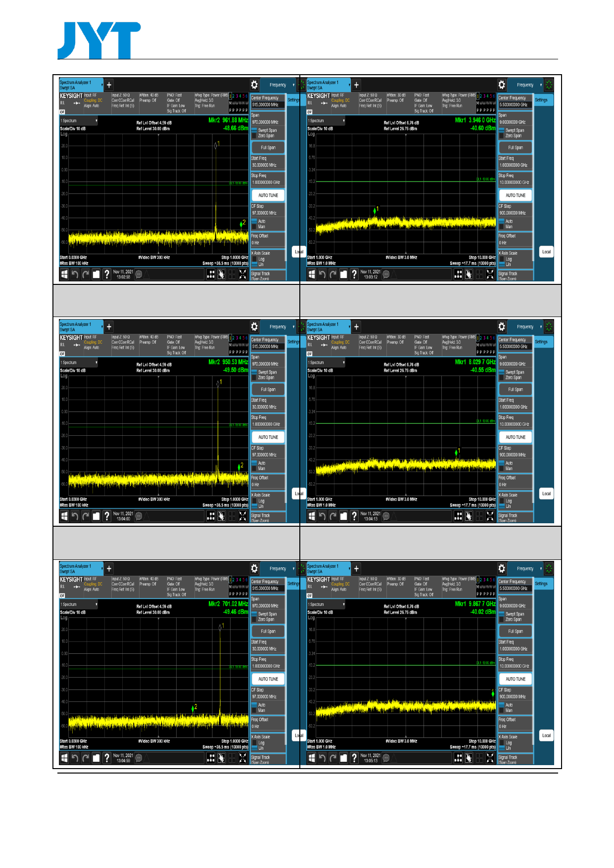Click Freq Offset field in 13:04:13 capture

515,481
